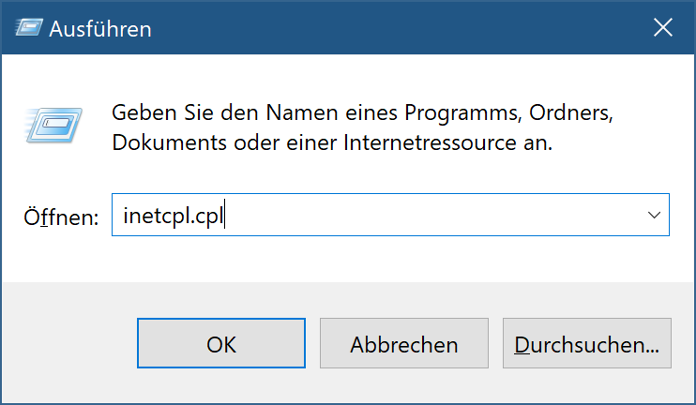Screen dimensions: 696x405
Task: Open the file browser with Durchsuchen...
Action: point(587,343)
